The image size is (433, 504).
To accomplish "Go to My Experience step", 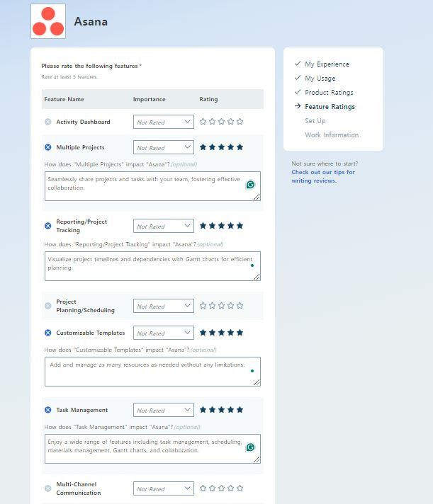I will 327,64.
